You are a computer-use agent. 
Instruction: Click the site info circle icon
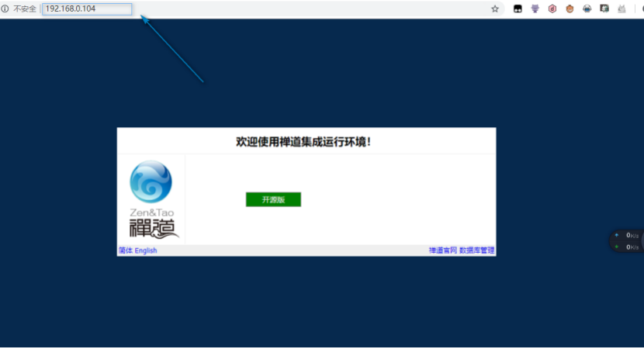[5, 9]
